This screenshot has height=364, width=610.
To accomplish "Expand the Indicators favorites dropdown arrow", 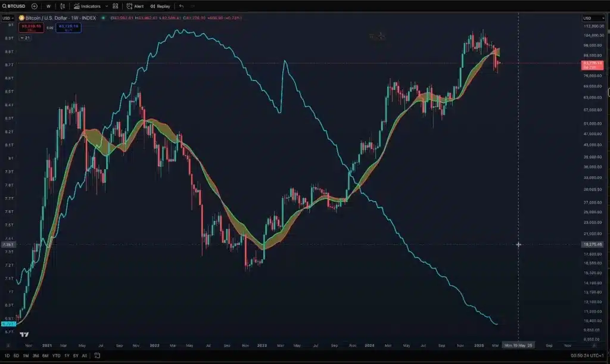I will point(106,6).
